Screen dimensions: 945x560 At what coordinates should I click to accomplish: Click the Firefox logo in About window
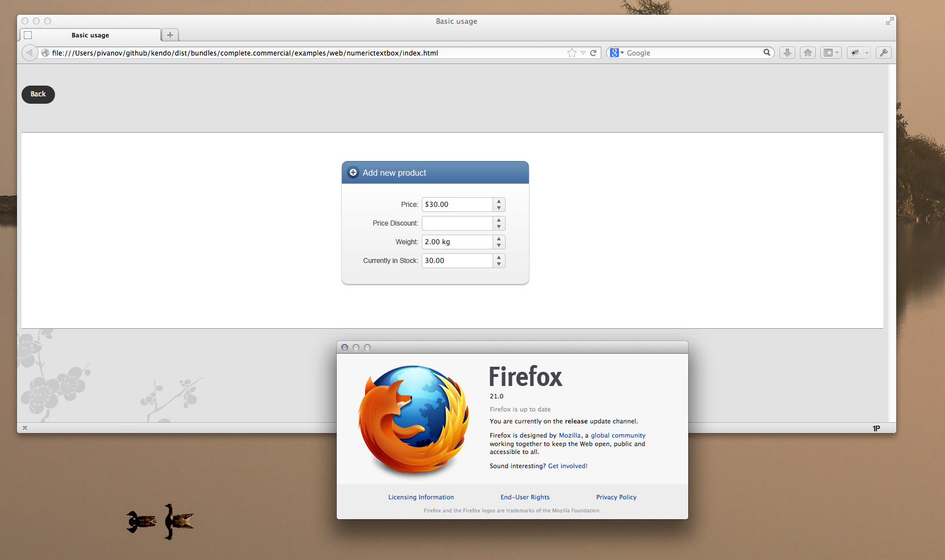(414, 419)
